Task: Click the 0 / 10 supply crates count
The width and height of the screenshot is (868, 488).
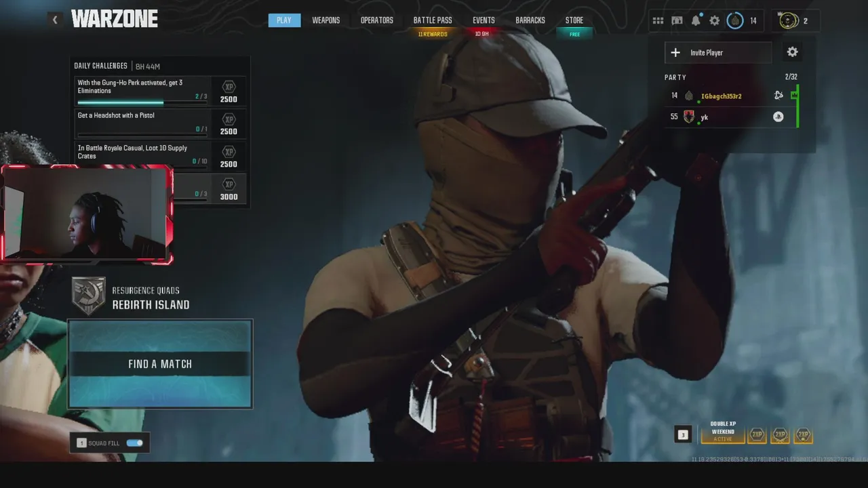Action: pos(200,161)
